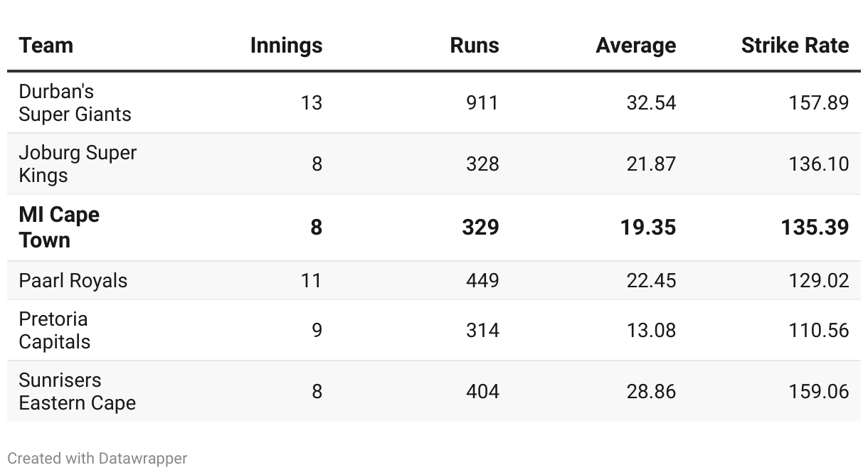Viewport: 868px width, 475px height.
Task: Select the bold MI Cape Town row label
Action: tap(59, 228)
